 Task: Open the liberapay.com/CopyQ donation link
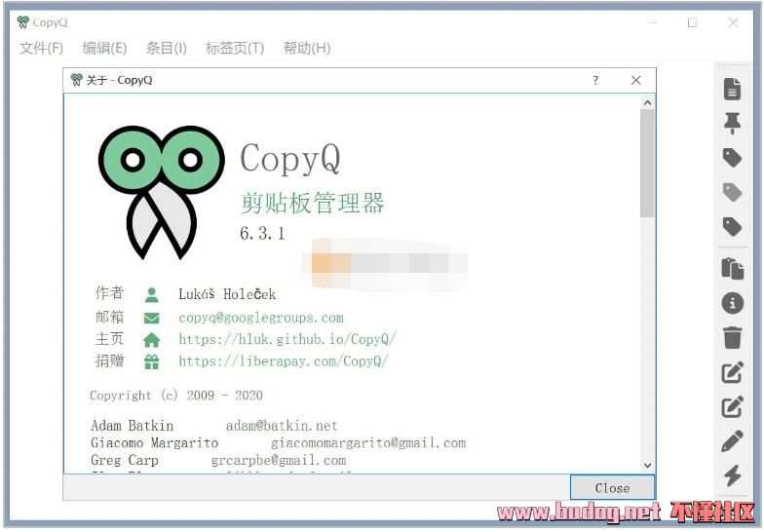(x=284, y=361)
